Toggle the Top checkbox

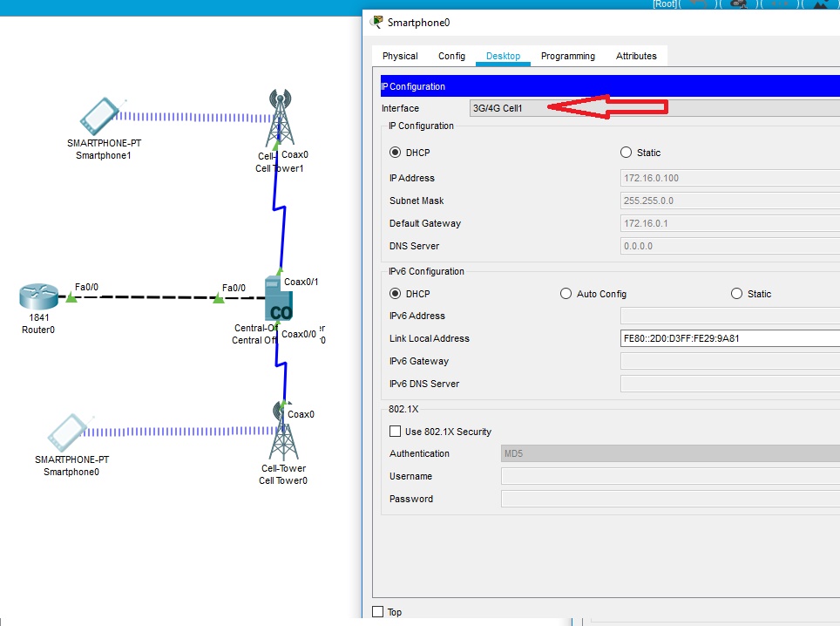(378, 612)
